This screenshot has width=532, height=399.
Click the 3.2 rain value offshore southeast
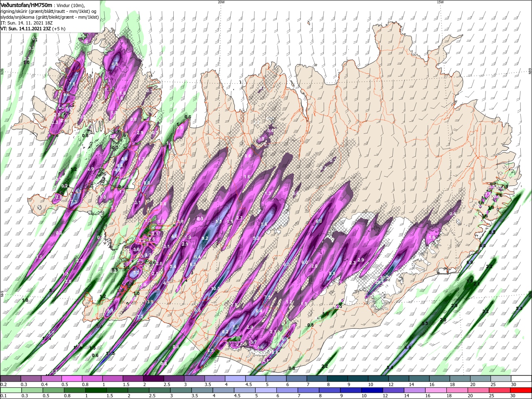point(485,311)
